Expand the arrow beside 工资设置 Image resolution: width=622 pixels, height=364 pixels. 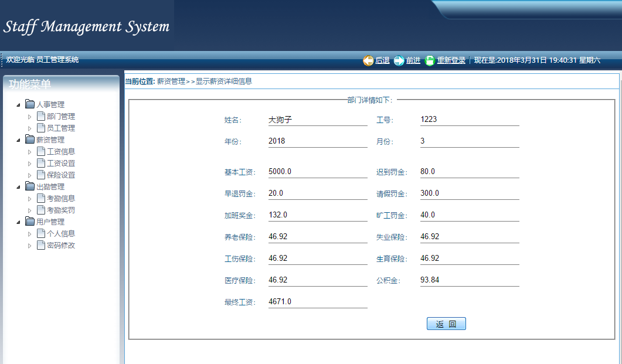tap(29, 164)
